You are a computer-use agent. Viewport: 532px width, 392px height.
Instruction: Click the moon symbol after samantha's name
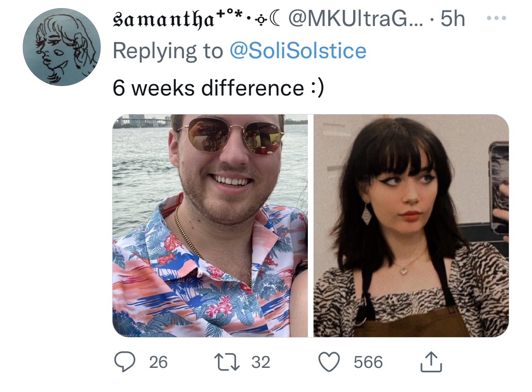pyautogui.click(x=276, y=20)
